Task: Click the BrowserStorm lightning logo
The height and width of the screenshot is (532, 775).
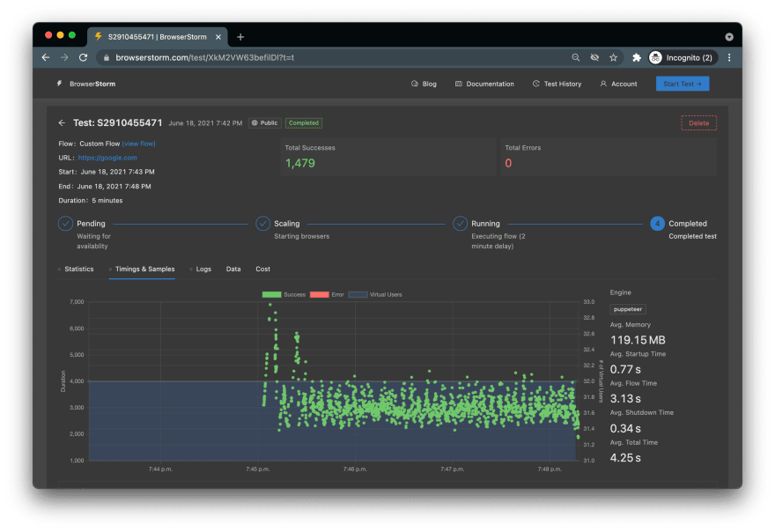Action: (x=59, y=84)
